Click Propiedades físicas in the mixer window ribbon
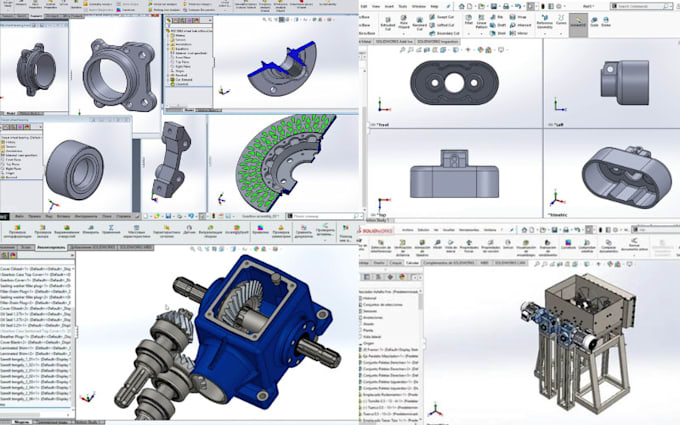This screenshot has width=680, height=425. coord(469,246)
